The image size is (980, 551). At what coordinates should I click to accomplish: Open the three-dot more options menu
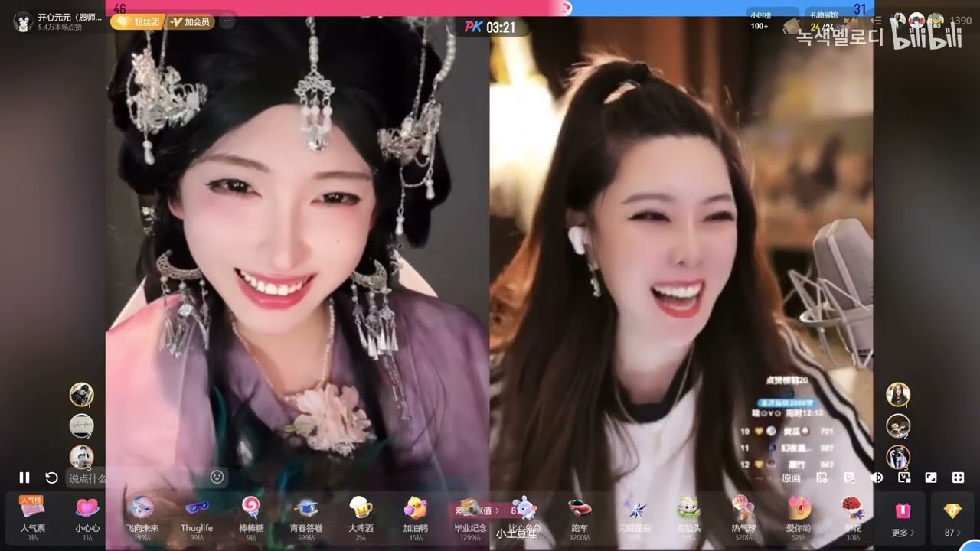pos(227,22)
